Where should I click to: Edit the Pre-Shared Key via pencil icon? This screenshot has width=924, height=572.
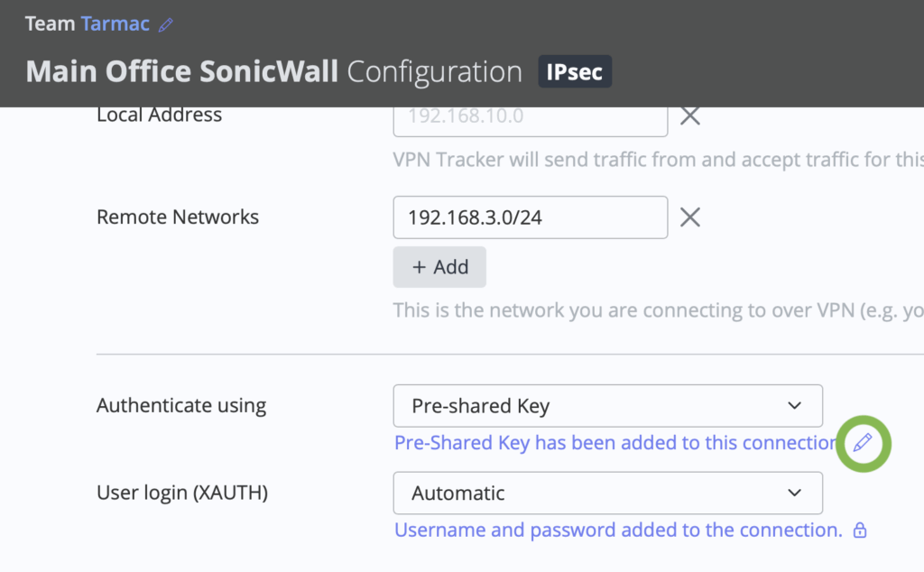coord(863,442)
